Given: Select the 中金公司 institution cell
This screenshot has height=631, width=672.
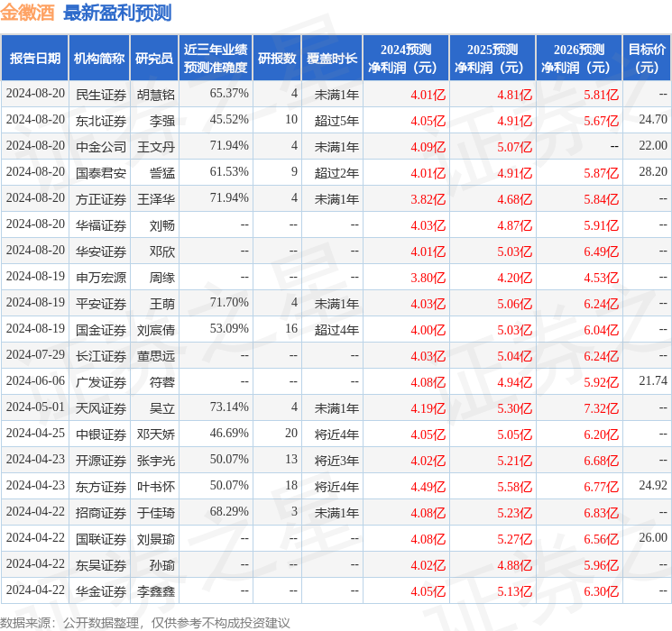Looking at the screenshot, I should pyautogui.click(x=101, y=147).
